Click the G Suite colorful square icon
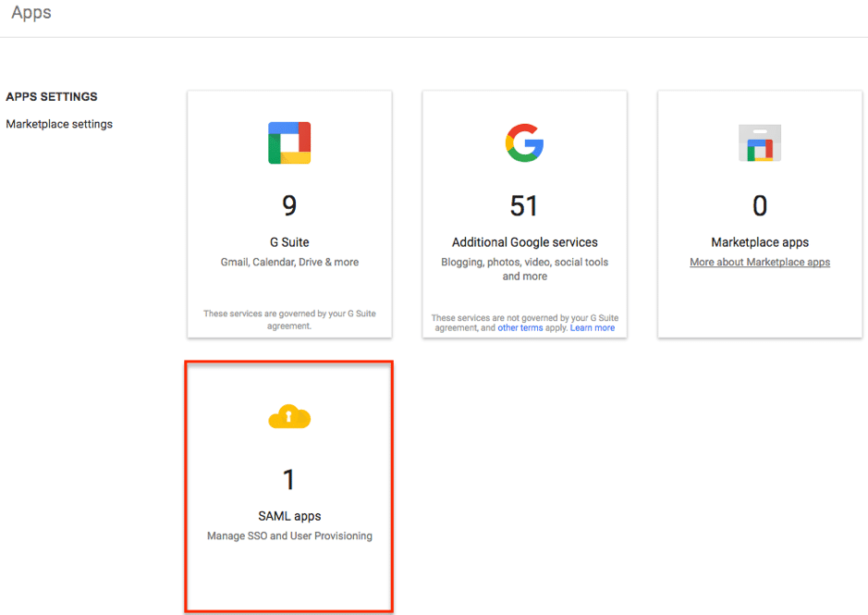 (x=289, y=143)
